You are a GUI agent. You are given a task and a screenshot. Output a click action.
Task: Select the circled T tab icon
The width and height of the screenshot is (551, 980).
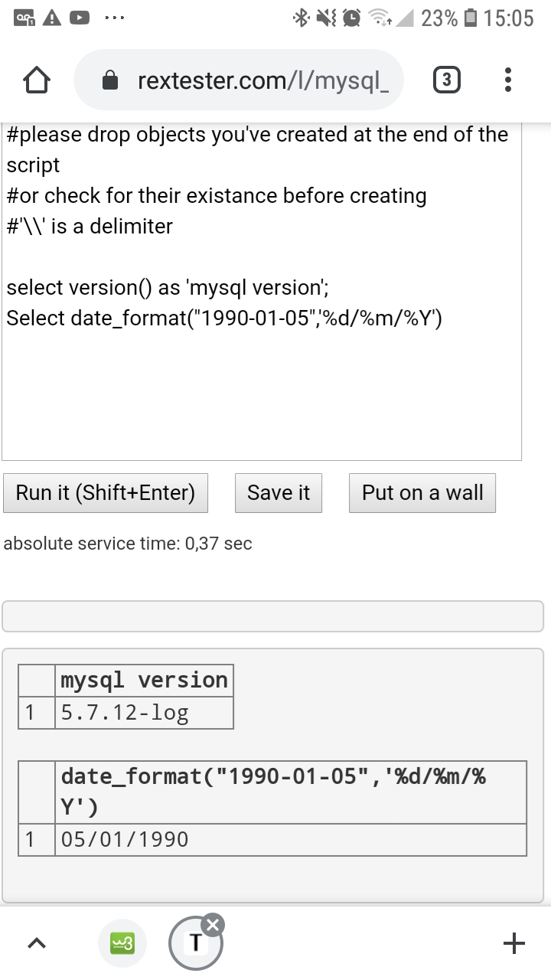(195, 944)
